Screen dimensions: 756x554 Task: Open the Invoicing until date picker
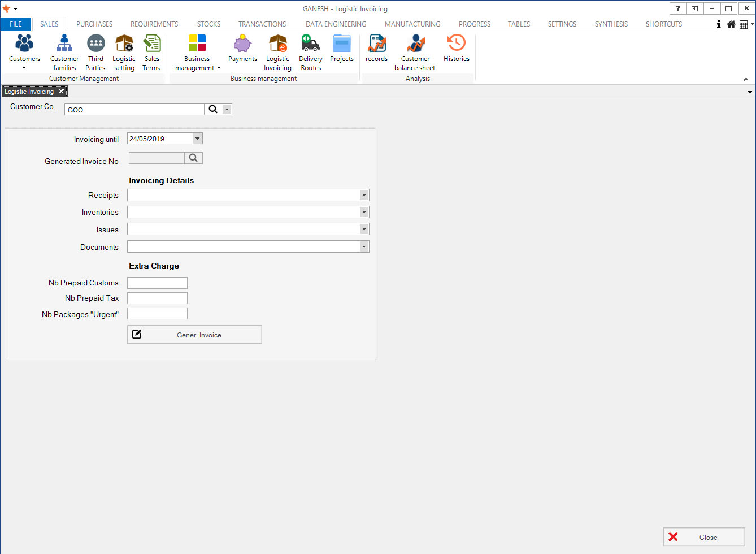[x=197, y=138]
